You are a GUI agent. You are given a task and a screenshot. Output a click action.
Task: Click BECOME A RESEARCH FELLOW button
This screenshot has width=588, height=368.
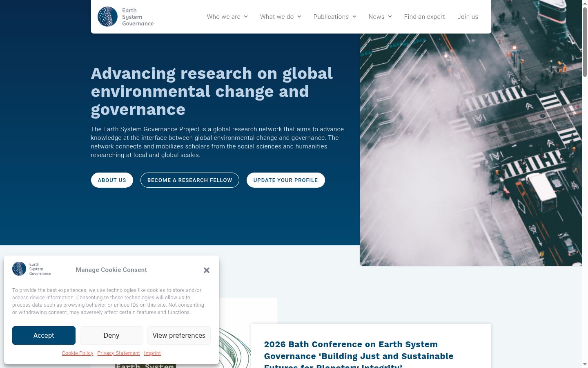coord(190,180)
